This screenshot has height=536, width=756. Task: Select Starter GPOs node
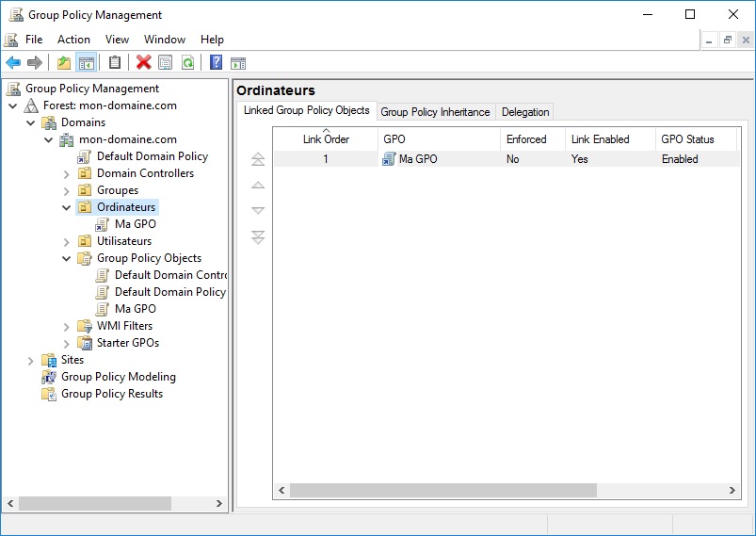pyautogui.click(x=128, y=343)
